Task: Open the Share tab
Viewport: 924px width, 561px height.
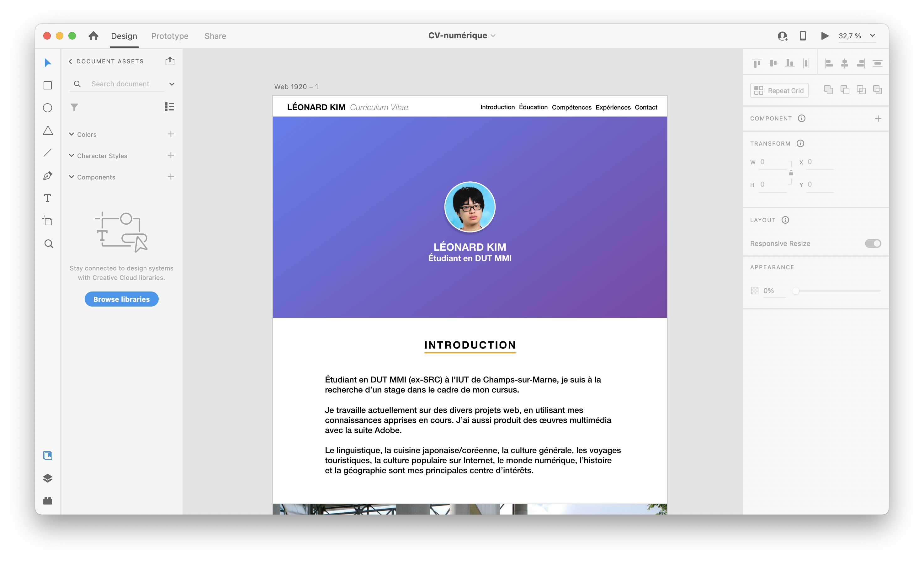Action: 215,36
